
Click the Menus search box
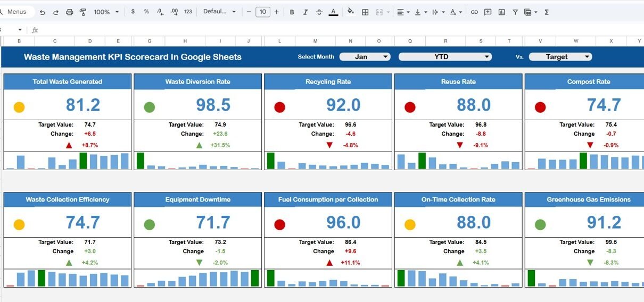(17, 12)
